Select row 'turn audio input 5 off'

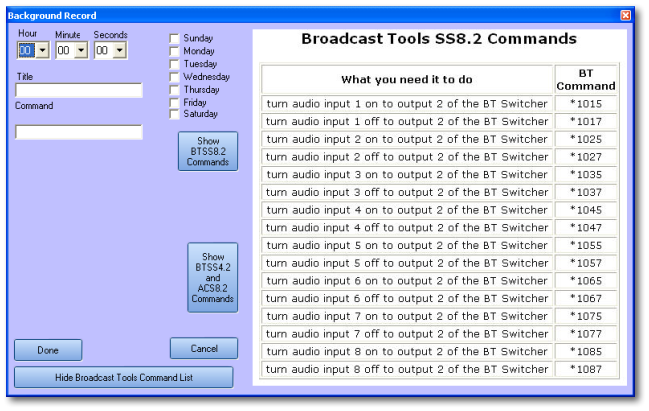point(407,263)
